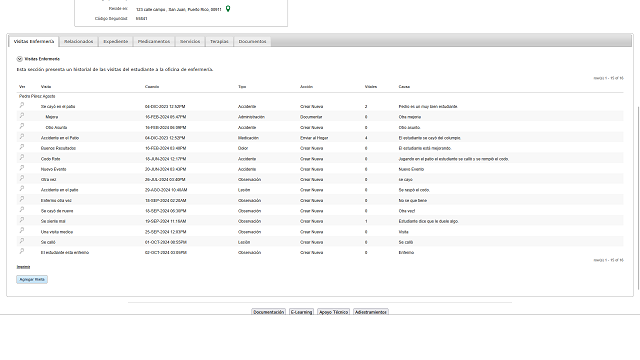This screenshot has width=640, height=360.
Task: Click cause 'Se raspó el codo.'
Action: [414, 190]
